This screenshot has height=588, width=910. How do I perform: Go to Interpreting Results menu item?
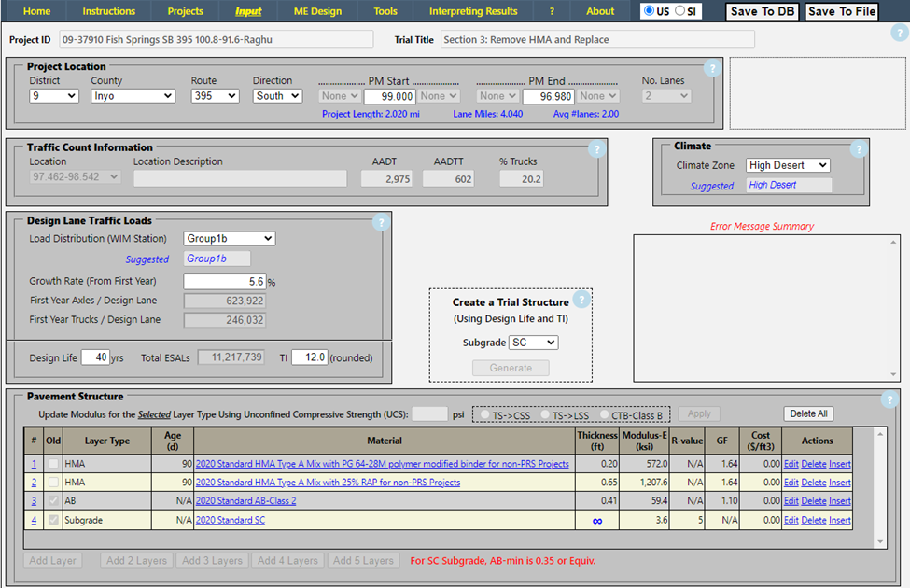pos(473,11)
